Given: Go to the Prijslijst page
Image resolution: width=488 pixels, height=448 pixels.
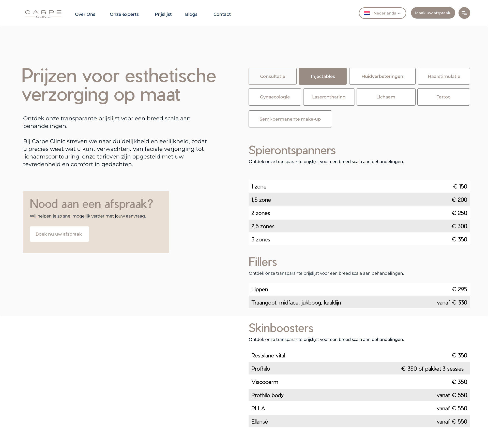Looking at the screenshot, I should (x=163, y=14).
